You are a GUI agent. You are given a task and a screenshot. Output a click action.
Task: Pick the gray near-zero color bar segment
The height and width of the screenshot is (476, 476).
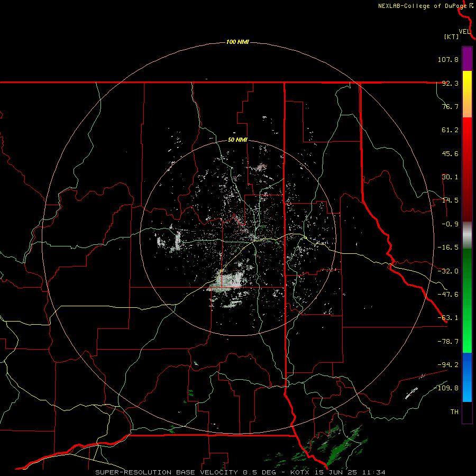467,235
